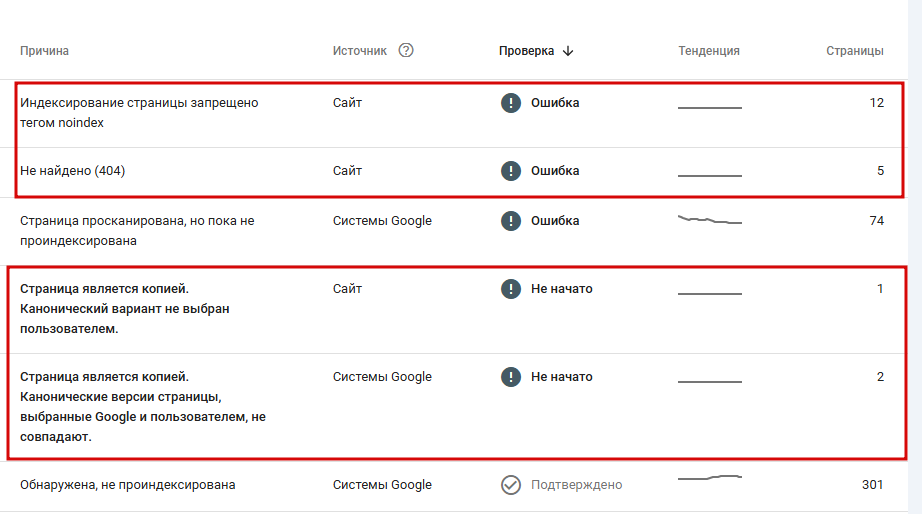Click the Страницы column header

tap(854, 51)
